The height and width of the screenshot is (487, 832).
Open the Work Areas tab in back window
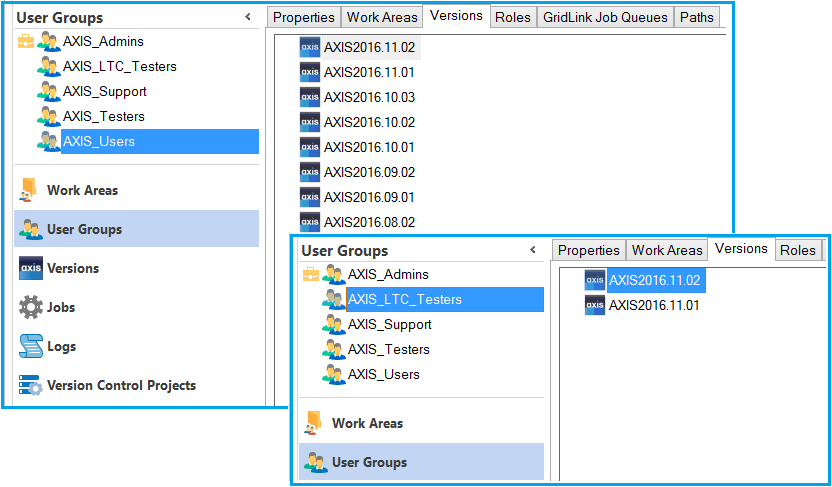tap(382, 18)
